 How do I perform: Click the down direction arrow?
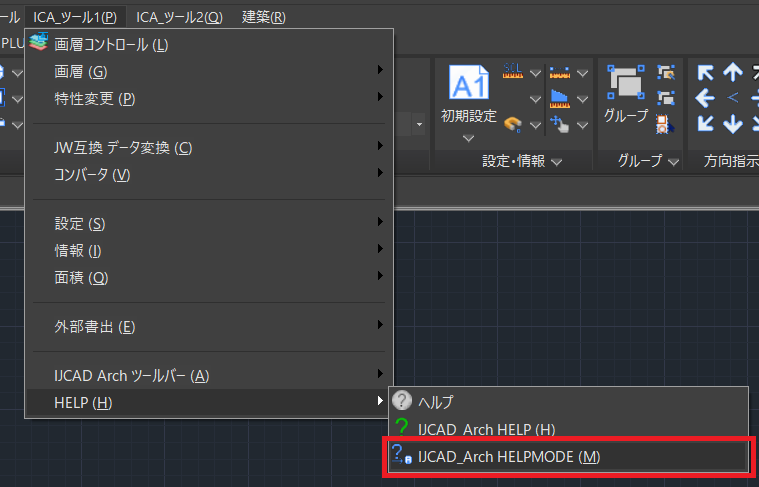733,124
